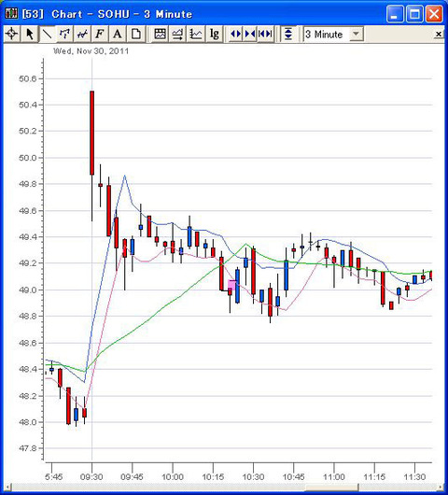Click the 49.0 price axis label
Viewport: 448px width, 495px height.
pyautogui.click(x=27, y=290)
